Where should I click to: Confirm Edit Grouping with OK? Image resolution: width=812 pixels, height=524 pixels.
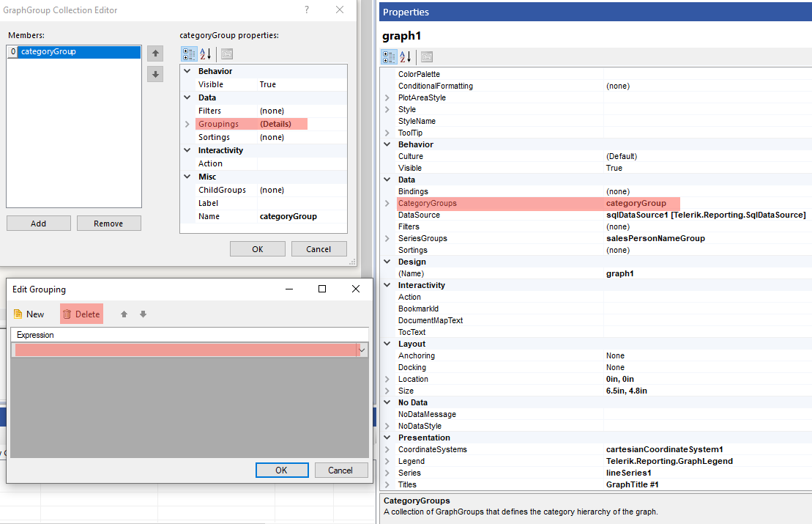282,471
